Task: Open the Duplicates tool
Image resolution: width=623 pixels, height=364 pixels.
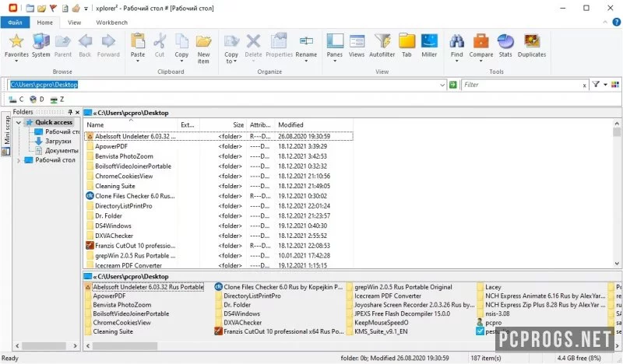Action: [532, 47]
